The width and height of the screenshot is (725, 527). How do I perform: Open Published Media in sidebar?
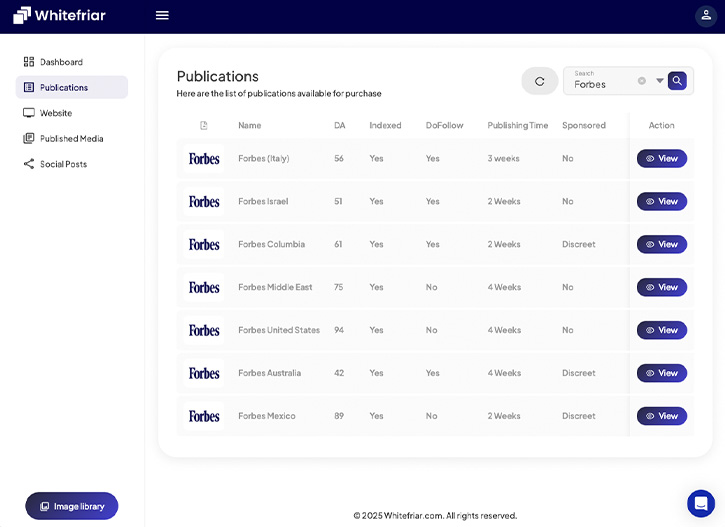(71, 139)
